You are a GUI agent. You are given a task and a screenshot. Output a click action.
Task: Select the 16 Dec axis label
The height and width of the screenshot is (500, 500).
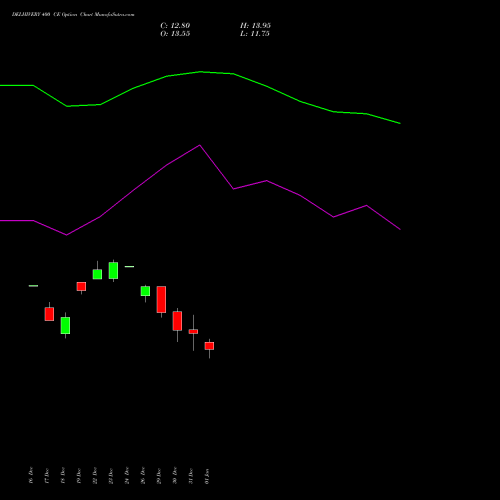(31, 475)
